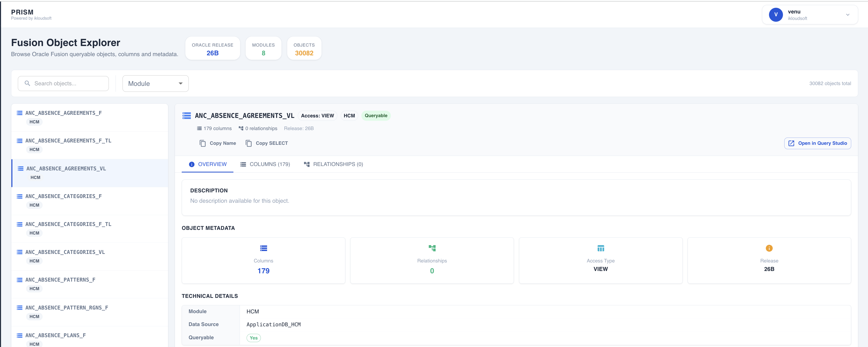868x347 pixels.
Task: Click the Copy Name clipboard icon
Action: tap(202, 143)
